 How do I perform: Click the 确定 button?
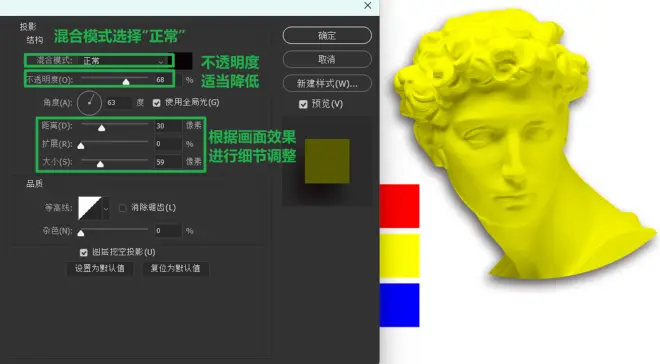point(327,35)
